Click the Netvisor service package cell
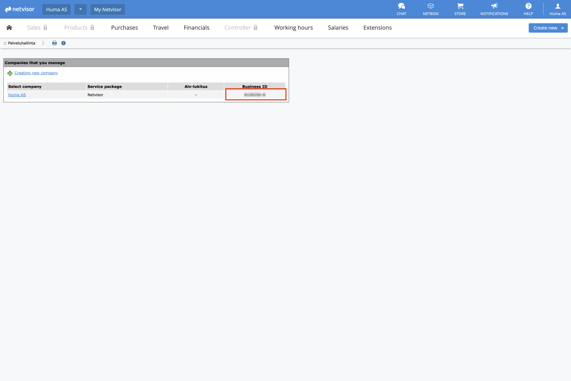This screenshot has height=381, width=571. coord(126,95)
